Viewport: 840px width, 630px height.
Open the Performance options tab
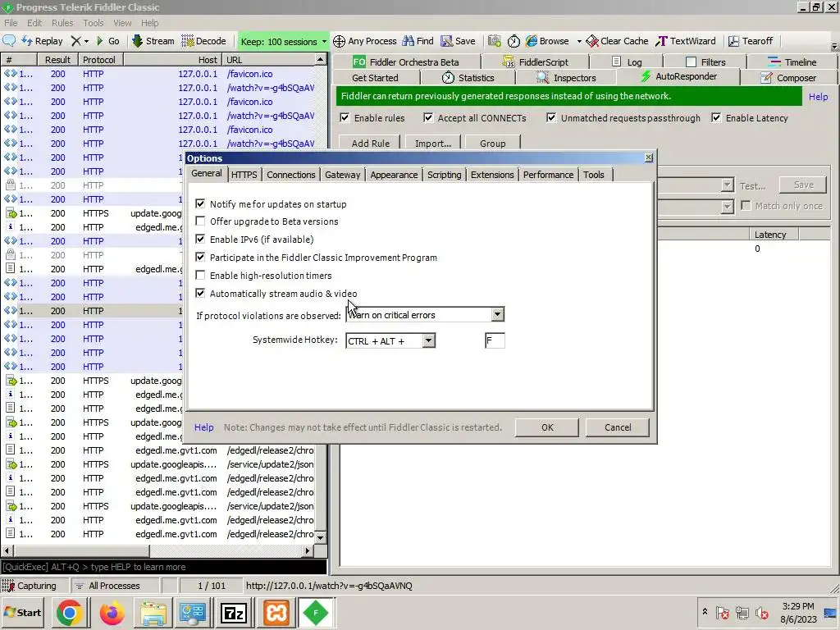tap(548, 175)
